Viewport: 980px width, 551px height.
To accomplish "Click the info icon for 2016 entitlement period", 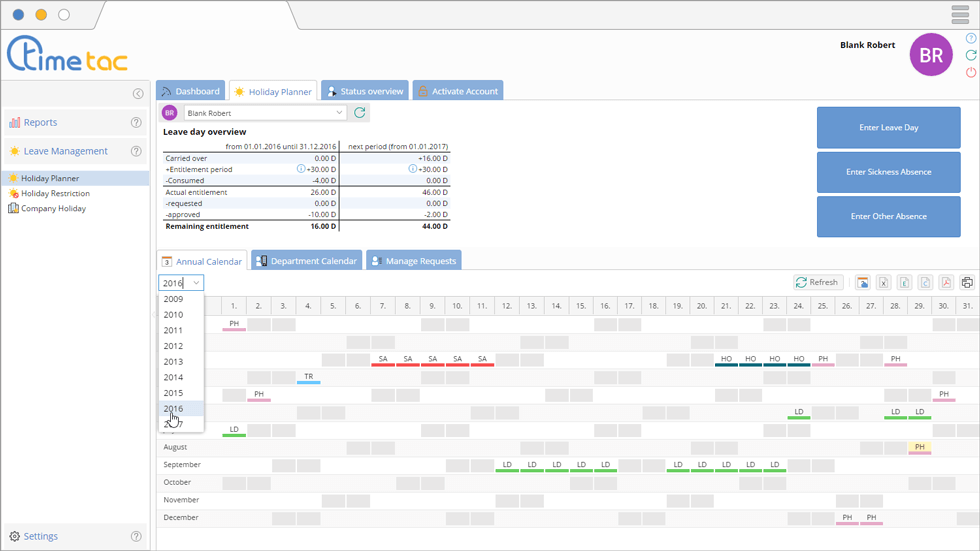I will tap(301, 169).
